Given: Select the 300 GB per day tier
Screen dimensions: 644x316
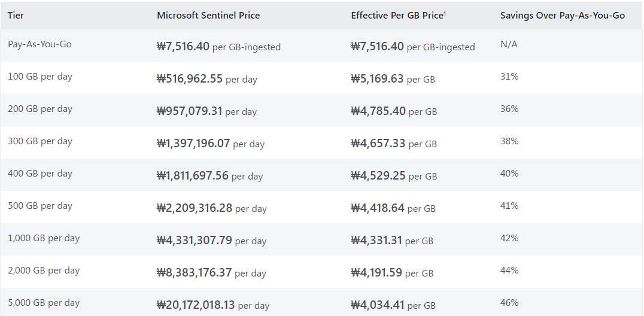Looking at the screenshot, I should click(40, 141).
